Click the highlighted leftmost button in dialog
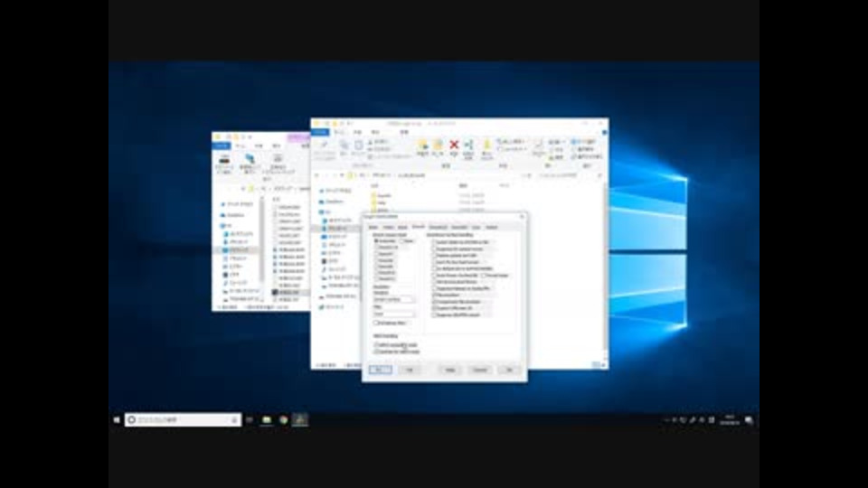The width and height of the screenshot is (868, 488). pyautogui.click(x=381, y=370)
